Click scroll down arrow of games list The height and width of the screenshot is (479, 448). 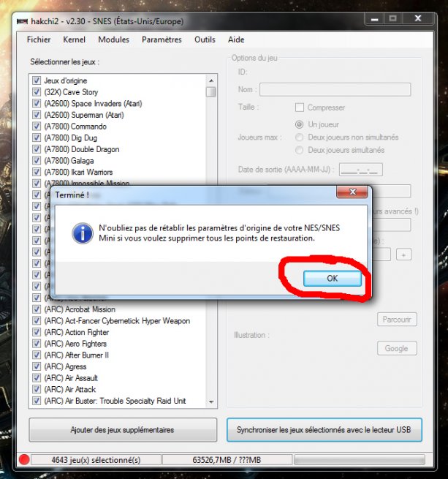point(211,401)
